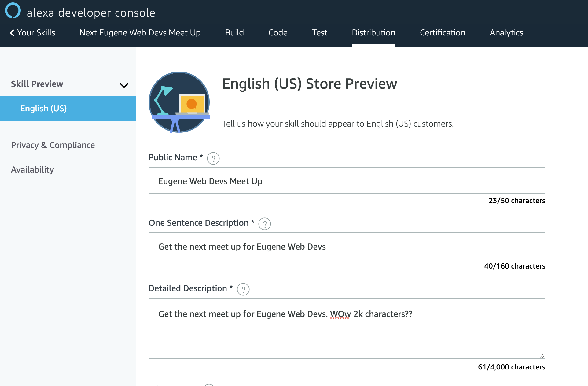Open Privacy & Compliance section
Image resolution: width=588 pixels, height=386 pixels.
tap(53, 145)
